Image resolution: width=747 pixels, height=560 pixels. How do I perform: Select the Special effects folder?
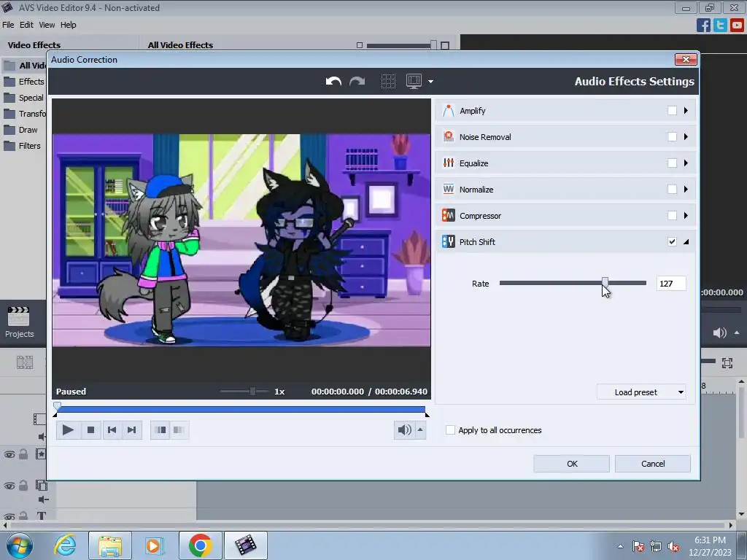(24, 98)
